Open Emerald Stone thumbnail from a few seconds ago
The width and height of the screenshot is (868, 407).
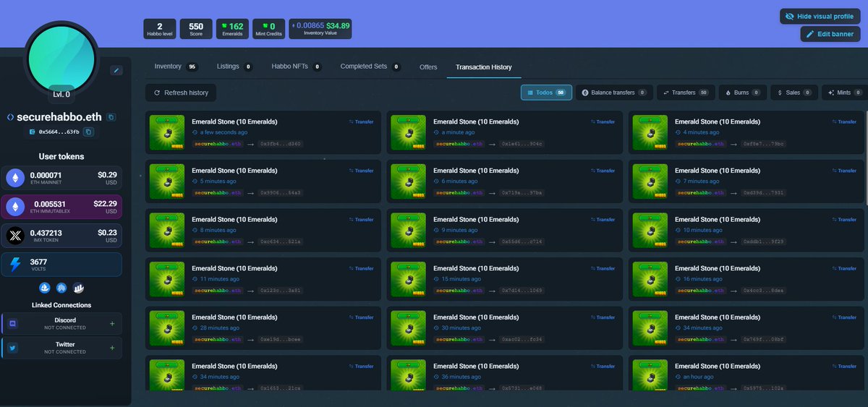166,133
